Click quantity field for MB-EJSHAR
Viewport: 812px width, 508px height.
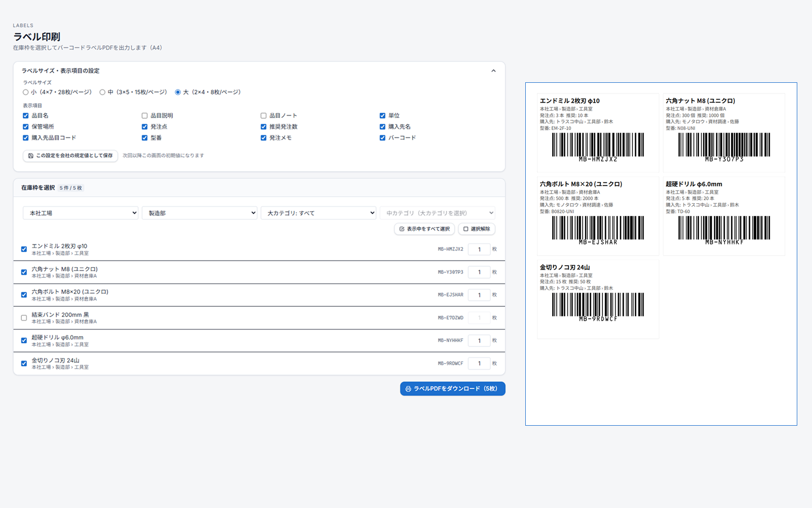[479, 295]
